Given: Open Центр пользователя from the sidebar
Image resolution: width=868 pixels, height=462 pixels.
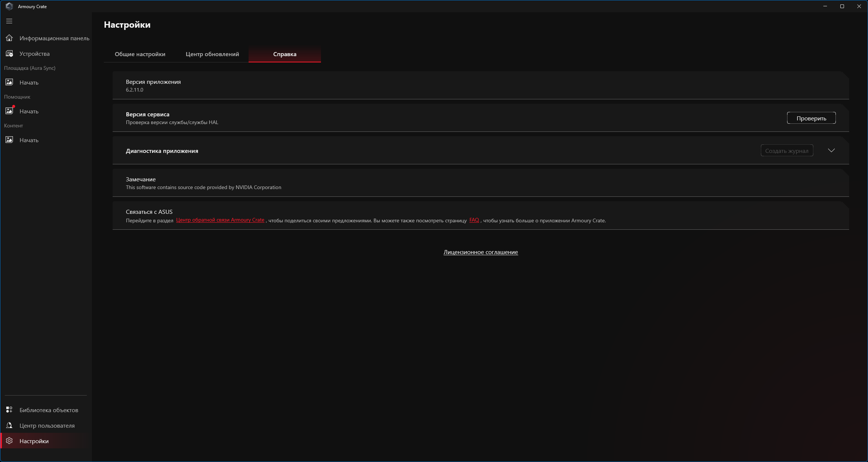Looking at the screenshot, I should coord(46,425).
